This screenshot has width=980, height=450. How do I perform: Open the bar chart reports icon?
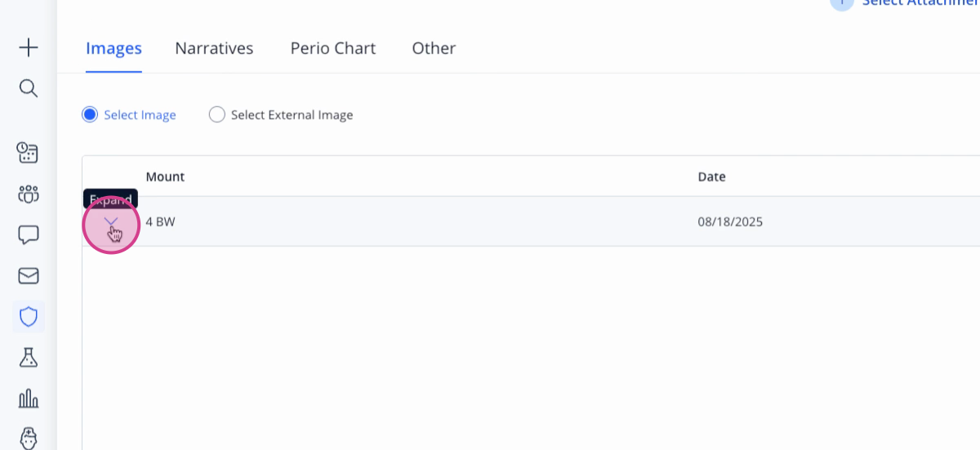click(29, 398)
